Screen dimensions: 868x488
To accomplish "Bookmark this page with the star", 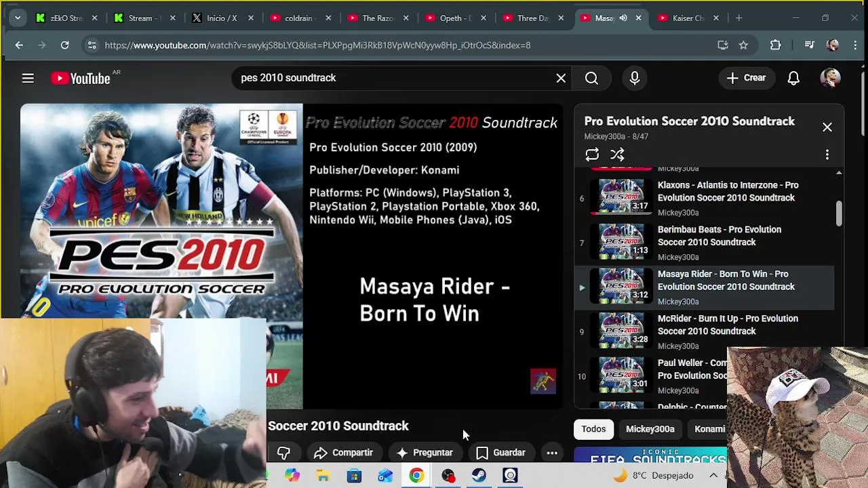I will [x=743, y=45].
